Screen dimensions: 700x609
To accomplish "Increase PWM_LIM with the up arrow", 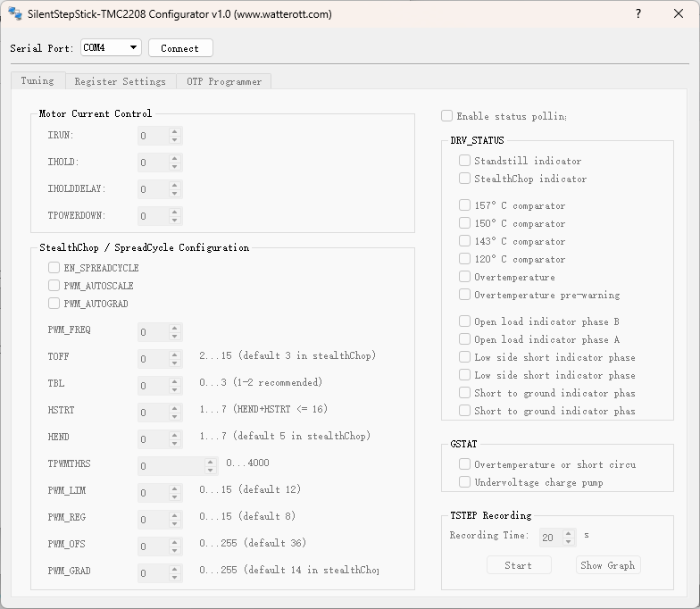I will pyautogui.click(x=175, y=489).
